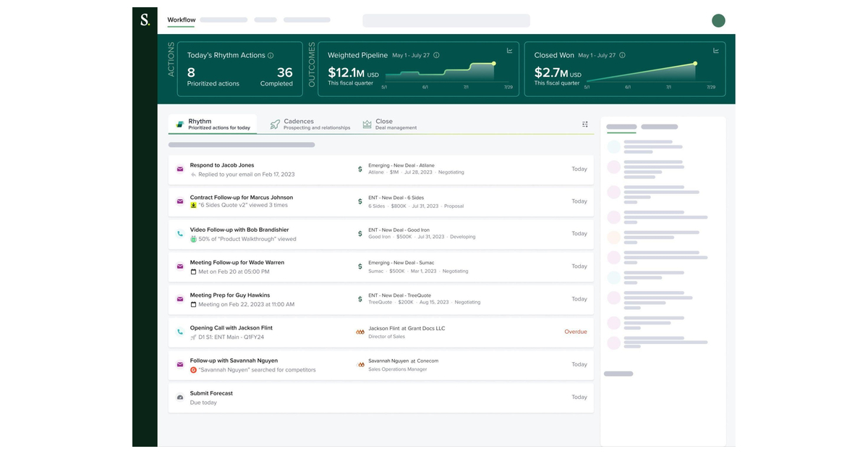This screenshot has width=868, height=454.
Task: Select the dollar icon beside Emerging - New Deal - Atilane
Action: (x=360, y=169)
